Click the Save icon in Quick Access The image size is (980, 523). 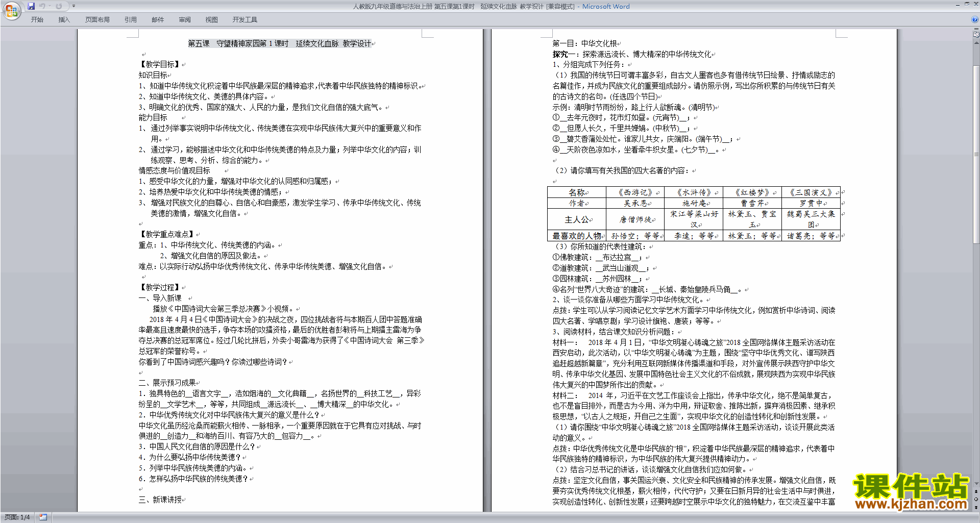tap(31, 6)
